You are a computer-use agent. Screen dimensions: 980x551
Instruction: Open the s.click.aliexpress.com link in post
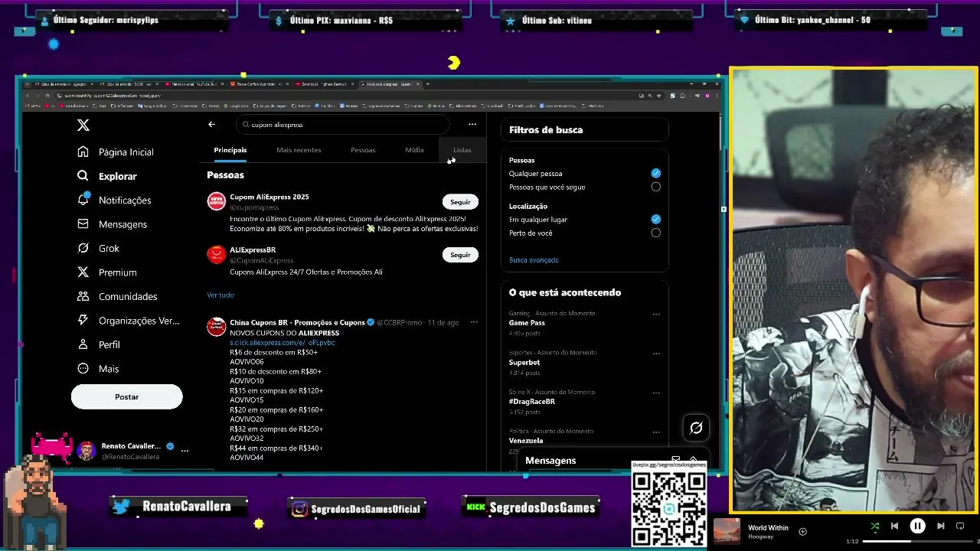point(283,343)
